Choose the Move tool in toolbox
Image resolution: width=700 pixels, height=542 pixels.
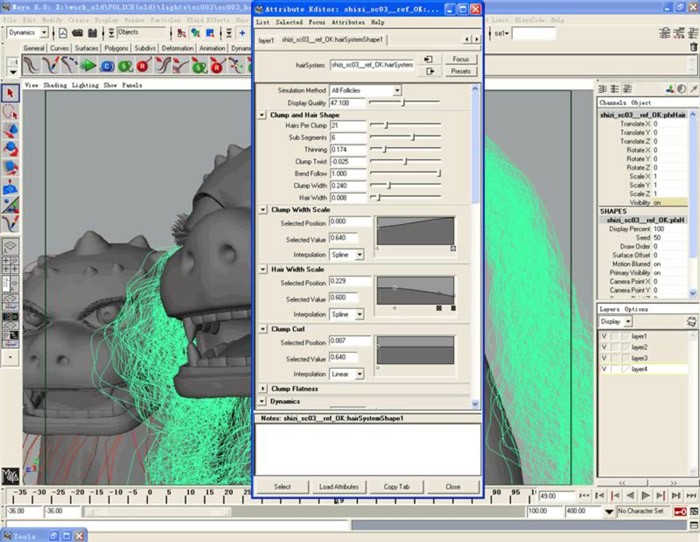[x=10, y=130]
